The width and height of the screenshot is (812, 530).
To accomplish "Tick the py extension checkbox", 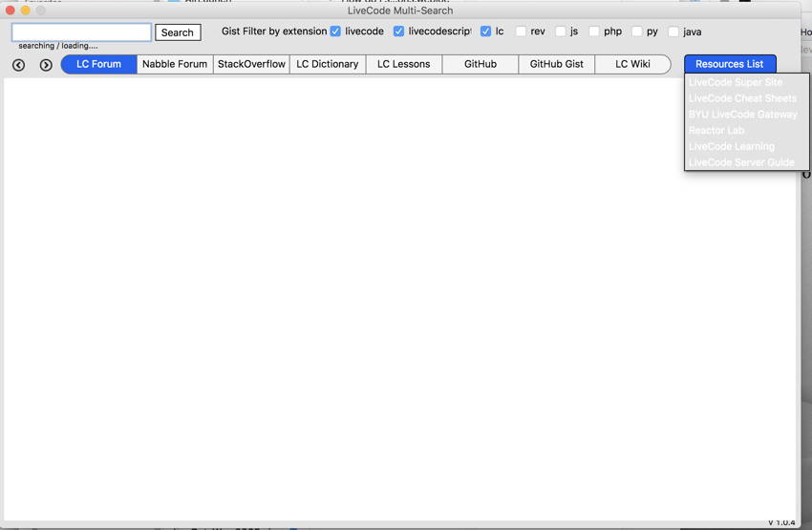I will coord(637,32).
